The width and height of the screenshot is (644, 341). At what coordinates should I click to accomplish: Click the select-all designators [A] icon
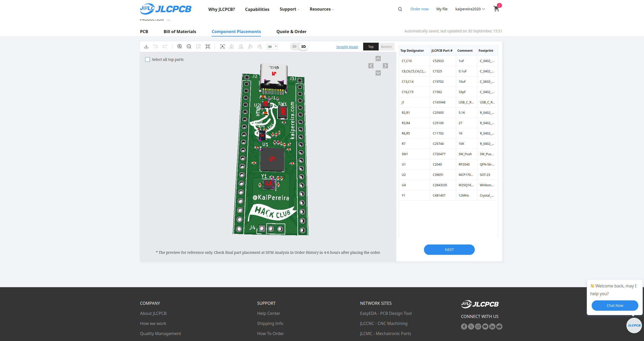click(222, 47)
